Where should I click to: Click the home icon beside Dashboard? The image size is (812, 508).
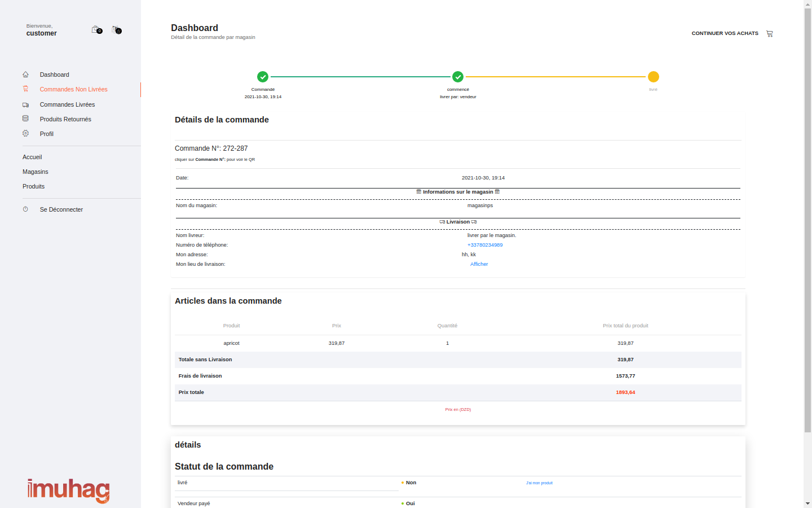point(25,75)
